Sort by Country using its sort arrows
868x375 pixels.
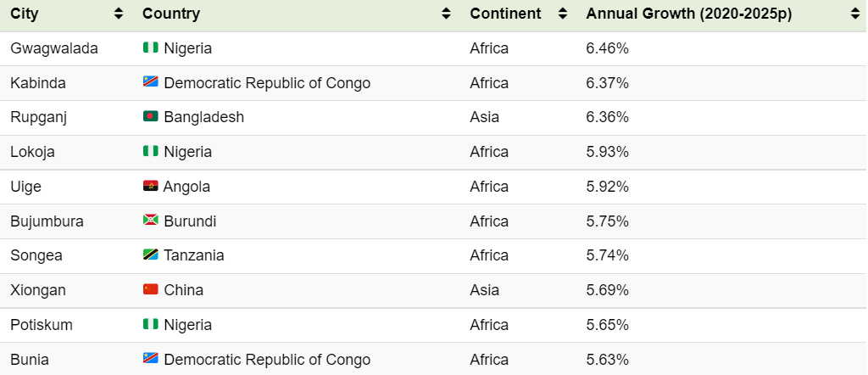click(446, 14)
